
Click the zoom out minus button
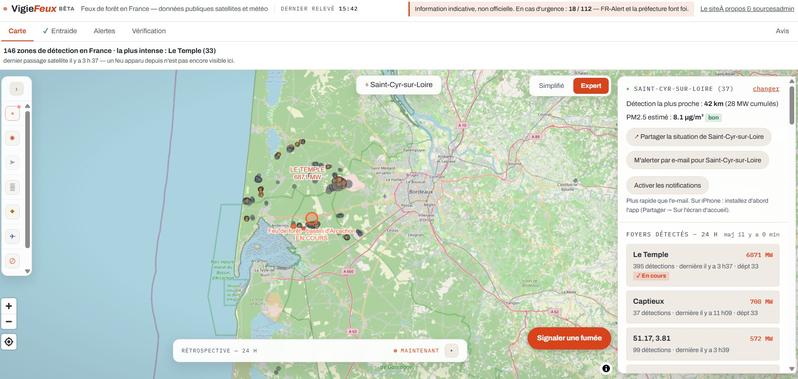pos(9,322)
